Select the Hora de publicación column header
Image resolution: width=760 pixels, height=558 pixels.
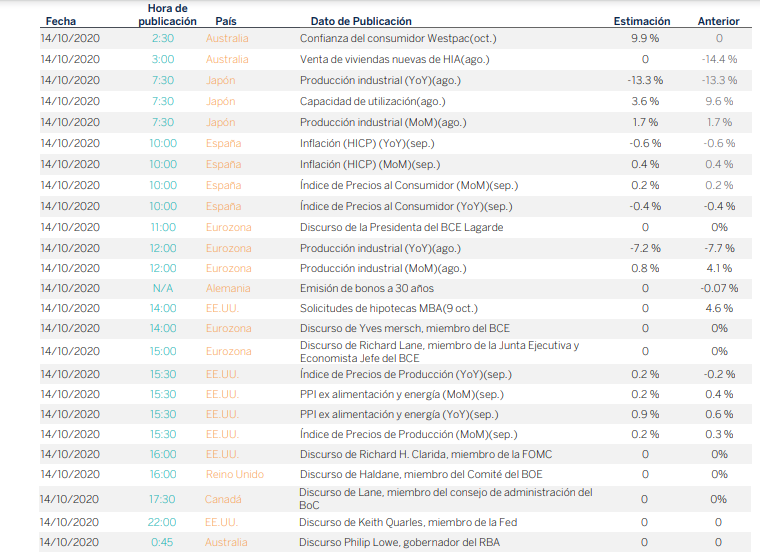167,14
